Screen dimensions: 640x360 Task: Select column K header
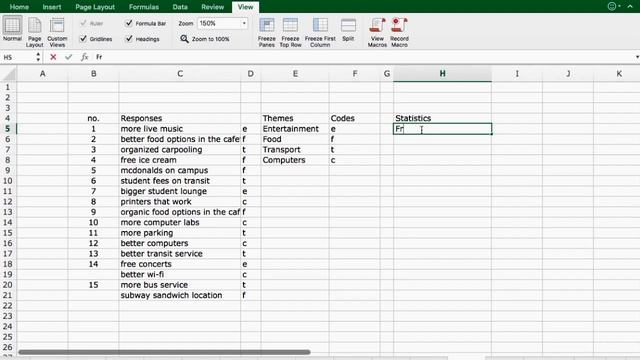[x=619, y=74]
